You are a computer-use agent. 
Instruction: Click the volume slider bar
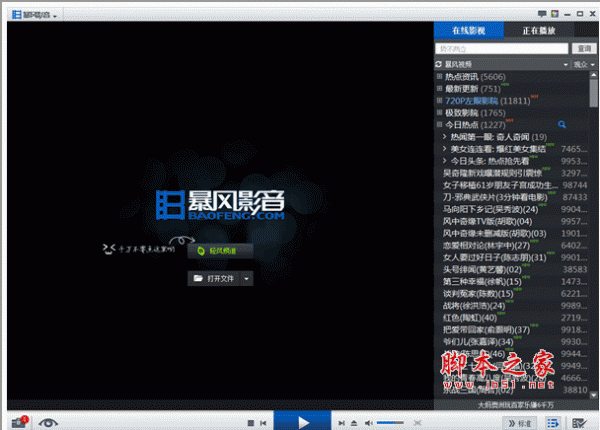(x=390, y=423)
